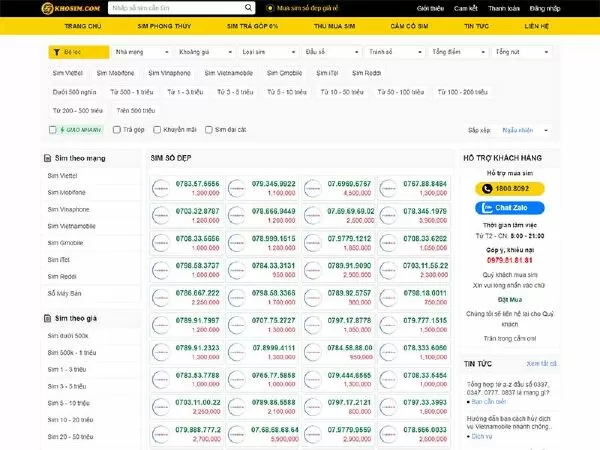Viewport: 600px width, 450px height.
Task: Open the Liên hệ menu
Action: pos(536,26)
